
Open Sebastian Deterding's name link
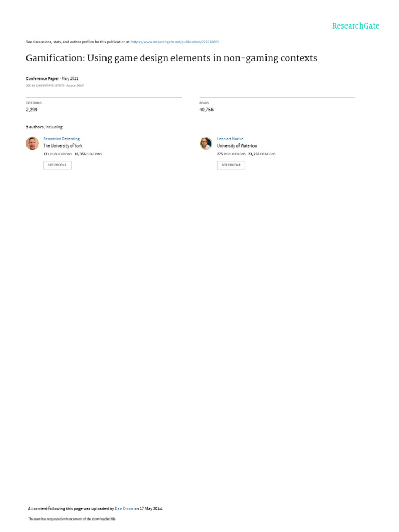click(61, 139)
